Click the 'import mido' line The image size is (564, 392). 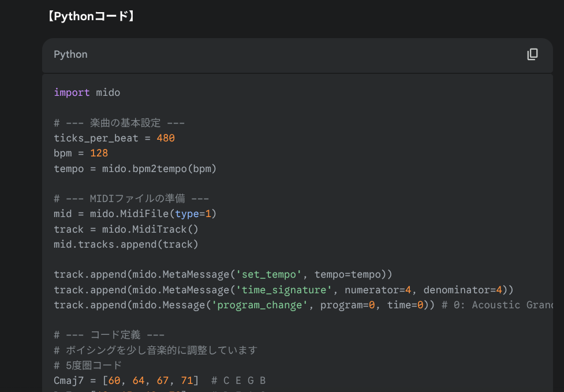click(87, 92)
